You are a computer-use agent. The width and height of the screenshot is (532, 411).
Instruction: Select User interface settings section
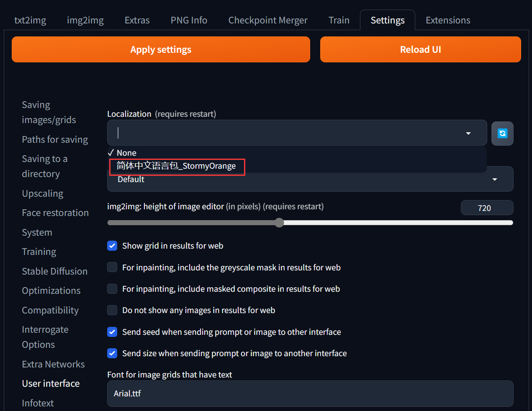(x=51, y=383)
